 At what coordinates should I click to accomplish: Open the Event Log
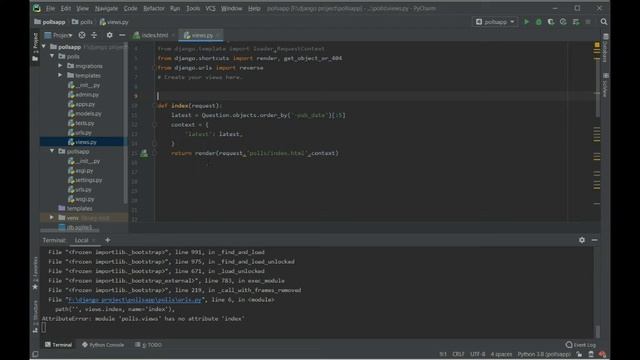tap(580, 345)
